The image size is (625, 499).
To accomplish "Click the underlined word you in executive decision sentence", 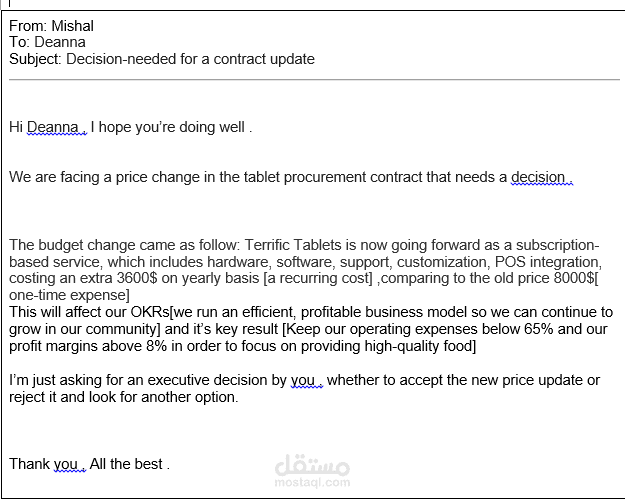I will pyautogui.click(x=303, y=380).
